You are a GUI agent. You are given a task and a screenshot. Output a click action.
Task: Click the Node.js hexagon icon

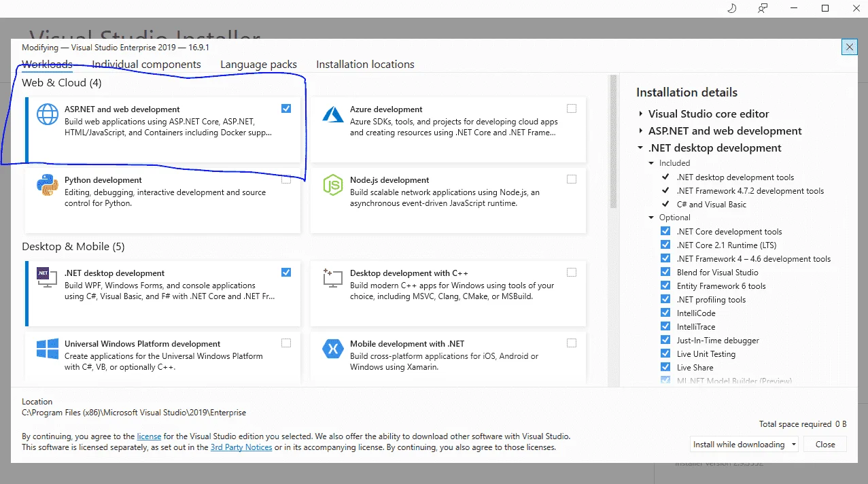click(333, 185)
